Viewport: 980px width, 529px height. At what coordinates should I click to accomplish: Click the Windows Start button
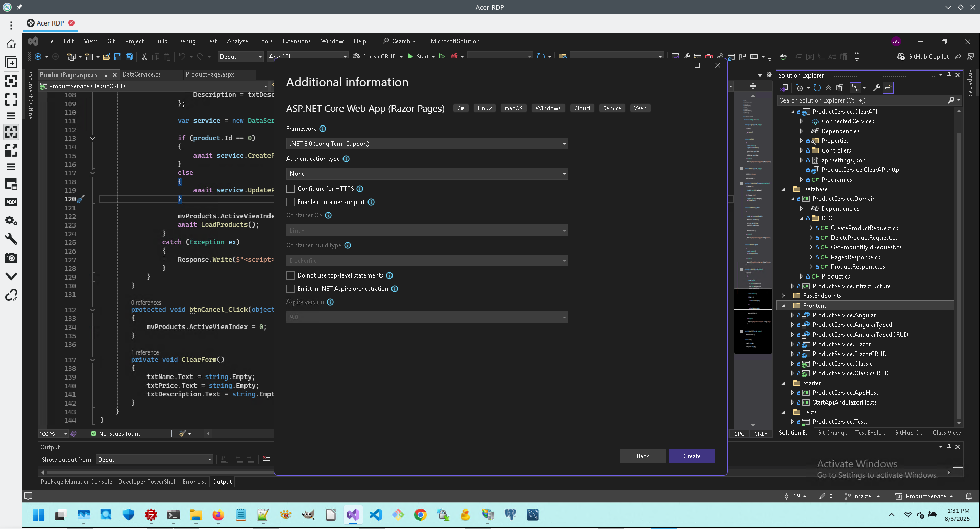click(38, 515)
